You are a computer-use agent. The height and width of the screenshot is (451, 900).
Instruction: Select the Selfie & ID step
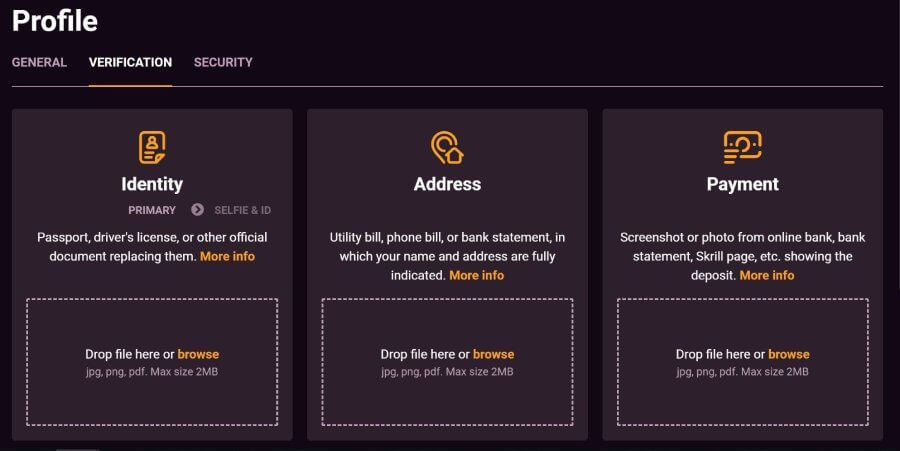click(242, 210)
